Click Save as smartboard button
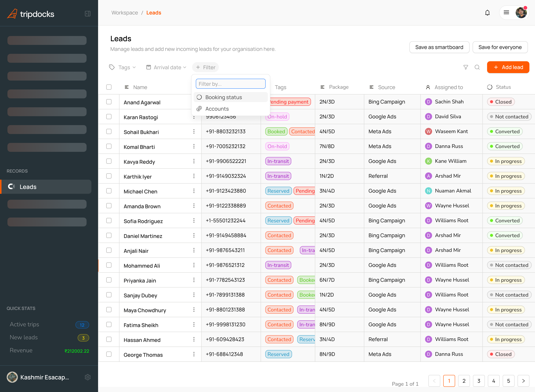 [439, 47]
